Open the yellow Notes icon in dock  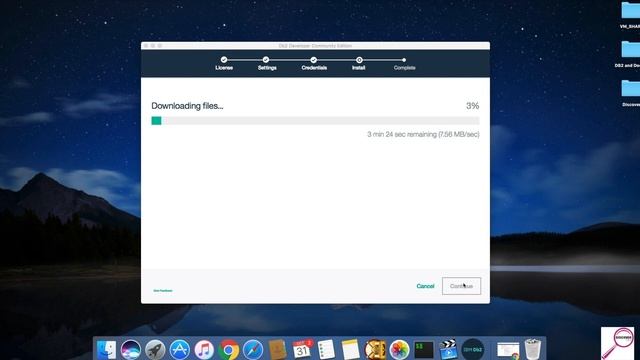click(351, 349)
